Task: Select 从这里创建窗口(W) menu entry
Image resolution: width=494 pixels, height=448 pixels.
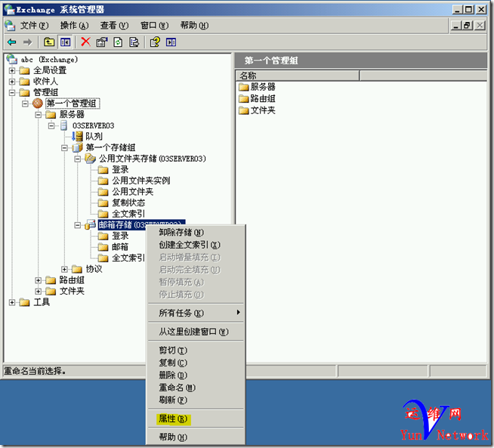Action: click(x=196, y=331)
